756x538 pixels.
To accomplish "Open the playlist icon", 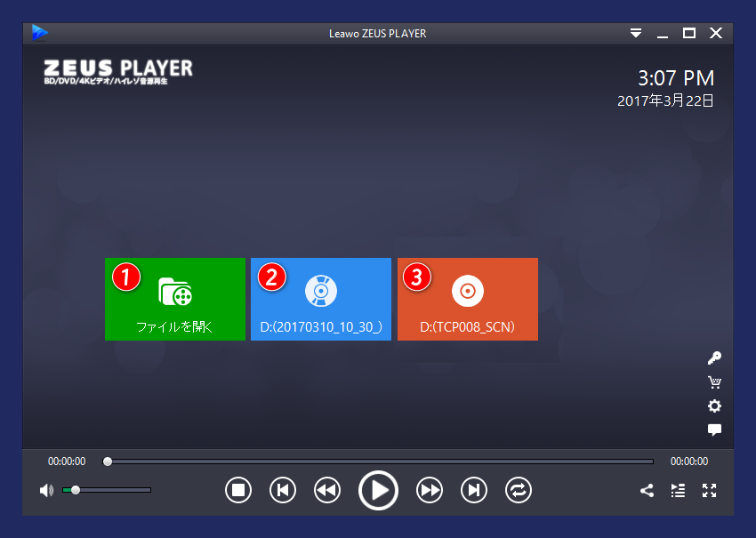I will click(x=678, y=490).
